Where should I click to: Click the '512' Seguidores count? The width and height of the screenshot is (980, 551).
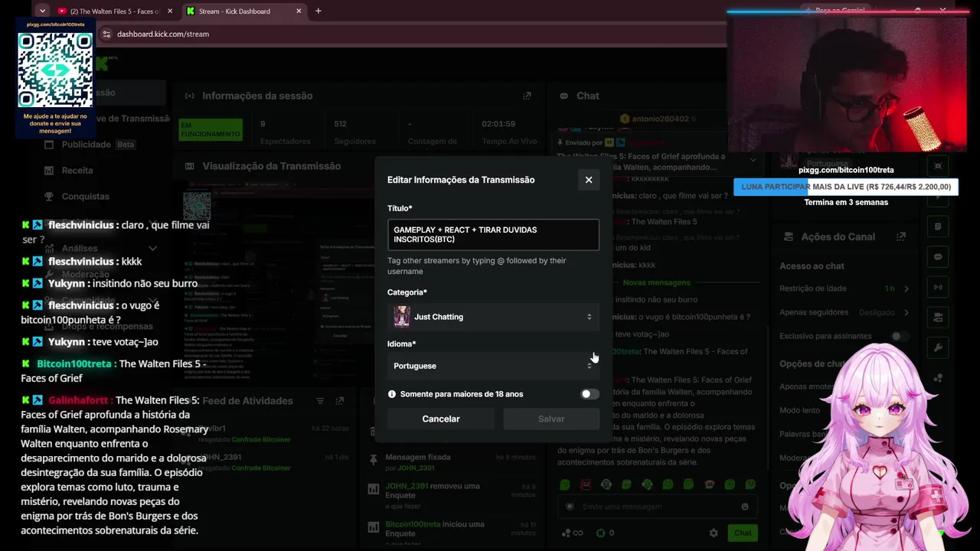340,124
